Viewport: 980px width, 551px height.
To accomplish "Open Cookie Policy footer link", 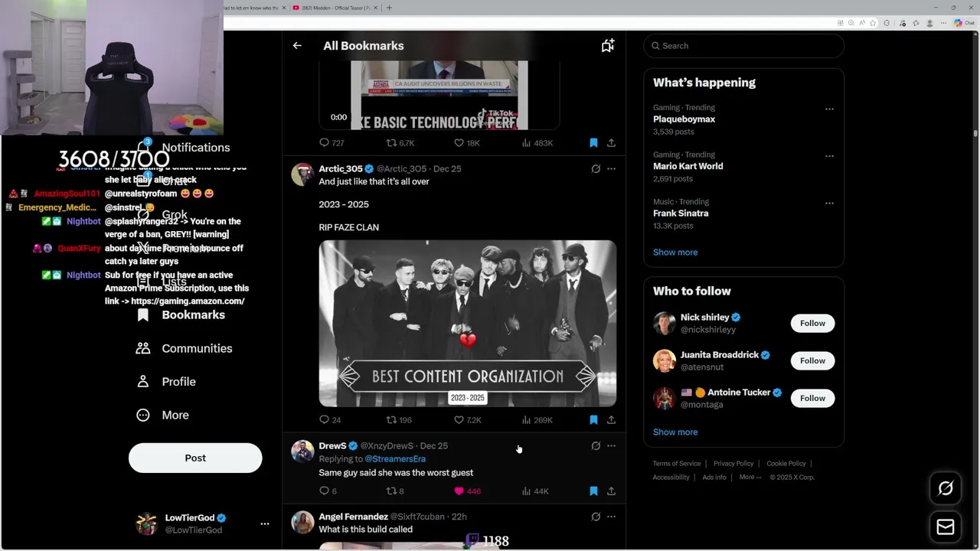I will pos(786,464).
